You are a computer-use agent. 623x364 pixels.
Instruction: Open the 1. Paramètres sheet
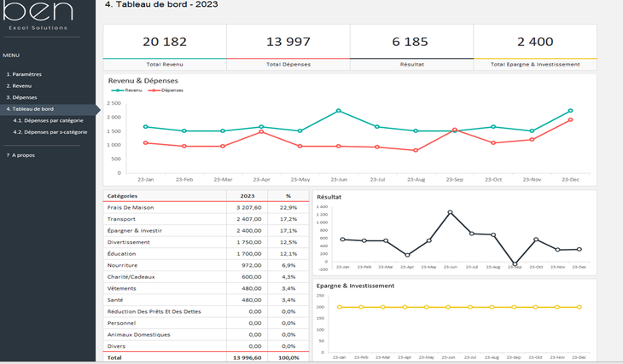pos(25,74)
